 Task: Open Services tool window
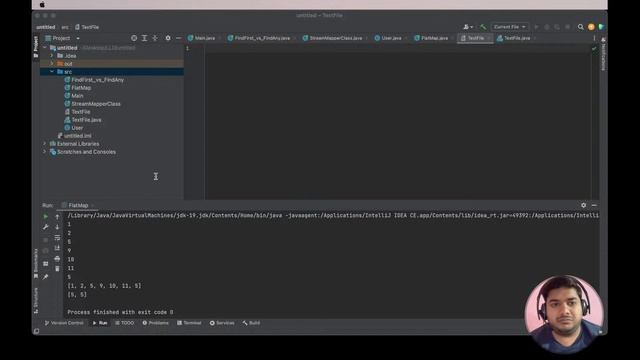click(222, 323)
